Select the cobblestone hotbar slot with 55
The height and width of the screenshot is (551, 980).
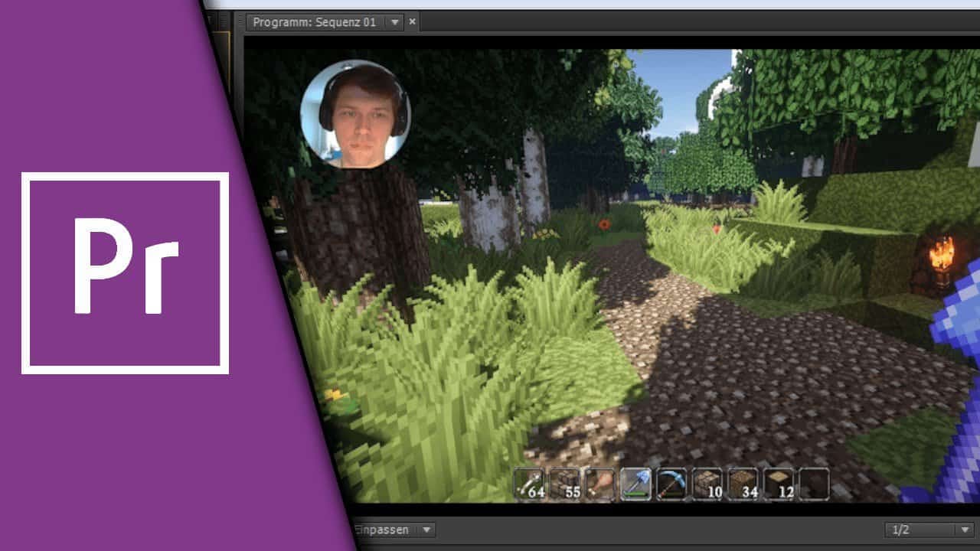coord(565,484)
